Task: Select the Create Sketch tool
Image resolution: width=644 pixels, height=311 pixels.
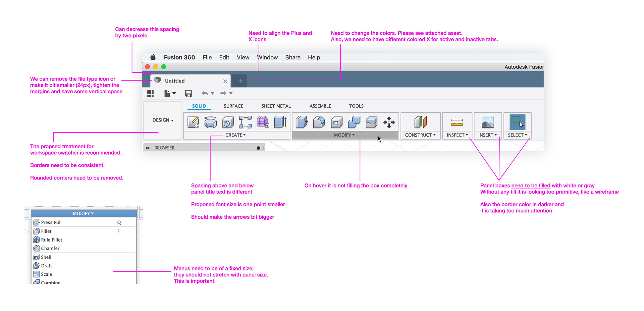Action: click(193, 122)
